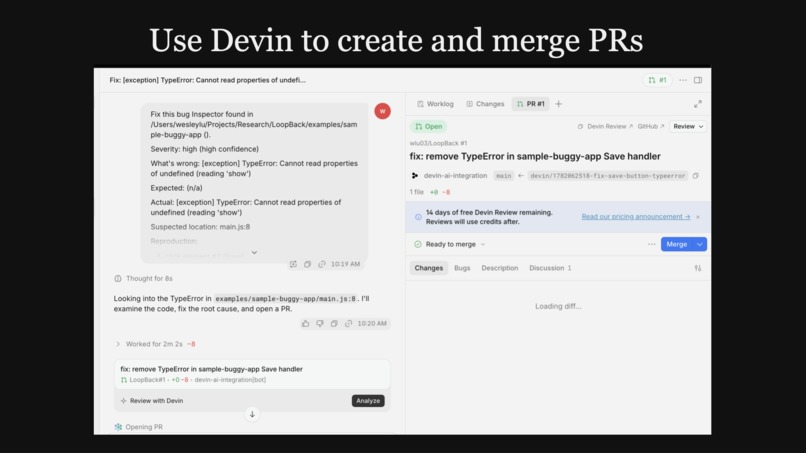This screenshot has height=453, width=806.
Task: Jump to latest with down arrow button
Action: click(252, 414)
